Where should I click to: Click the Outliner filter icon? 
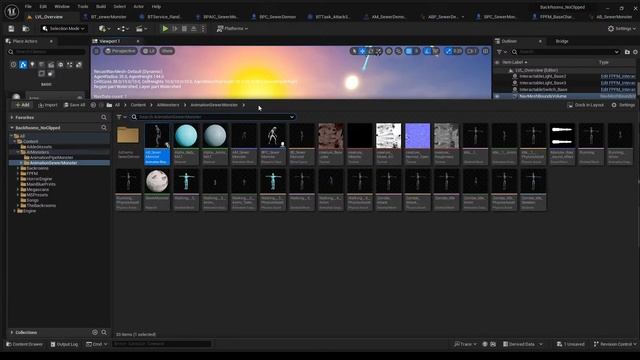pyautogui.click(x=499, y=52)
